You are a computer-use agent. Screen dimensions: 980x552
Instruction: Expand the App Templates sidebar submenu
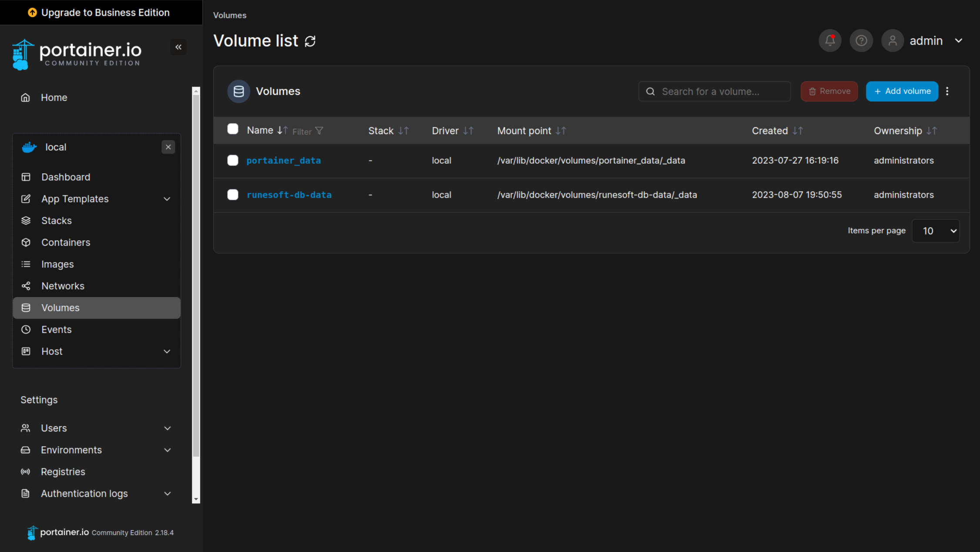click(x=167, y=199)
